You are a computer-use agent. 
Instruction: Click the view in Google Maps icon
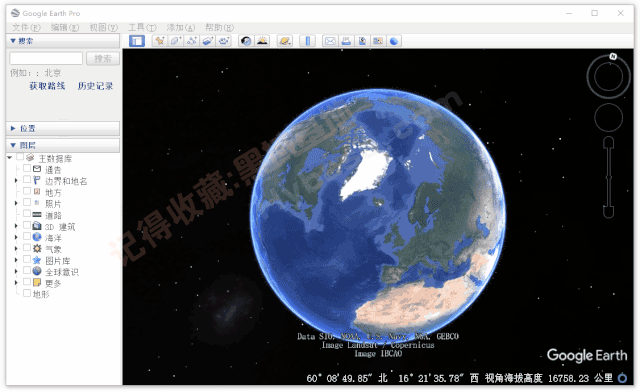point(378,41)
